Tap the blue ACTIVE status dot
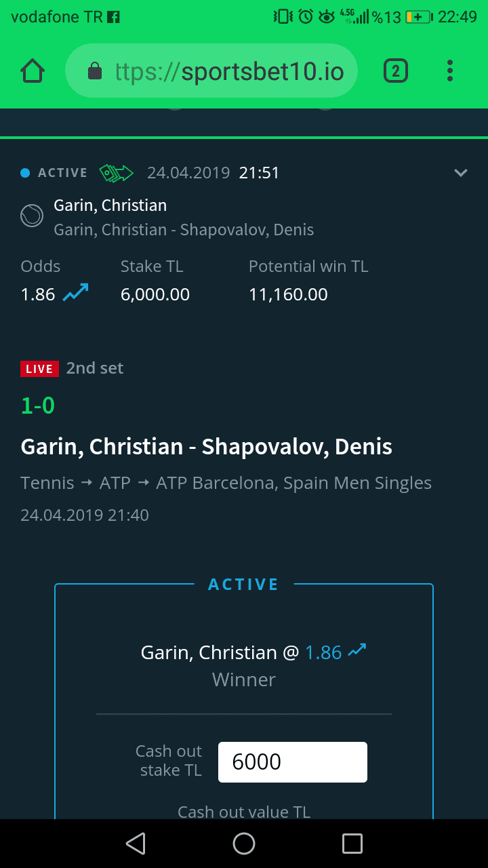Viewport: 488px width, 868px height. tap(26, 173)
